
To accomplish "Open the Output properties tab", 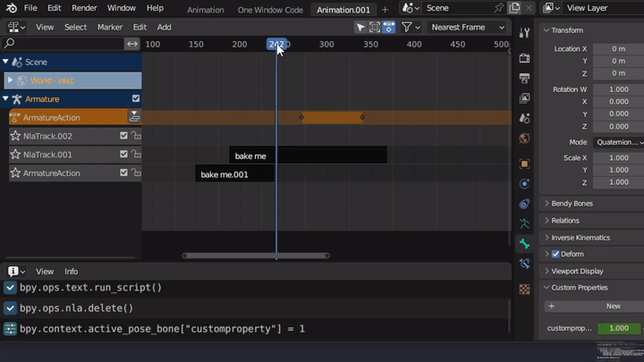I will [x=524, y=78].
